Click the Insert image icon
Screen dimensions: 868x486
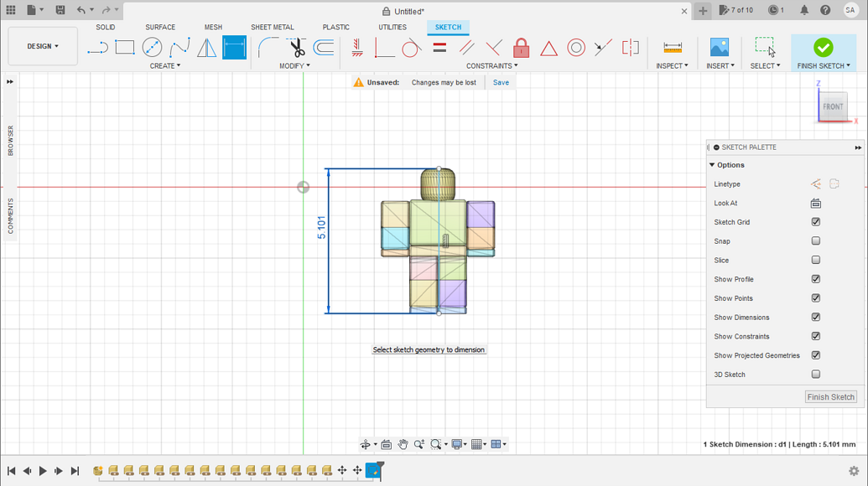coord(719,48)
